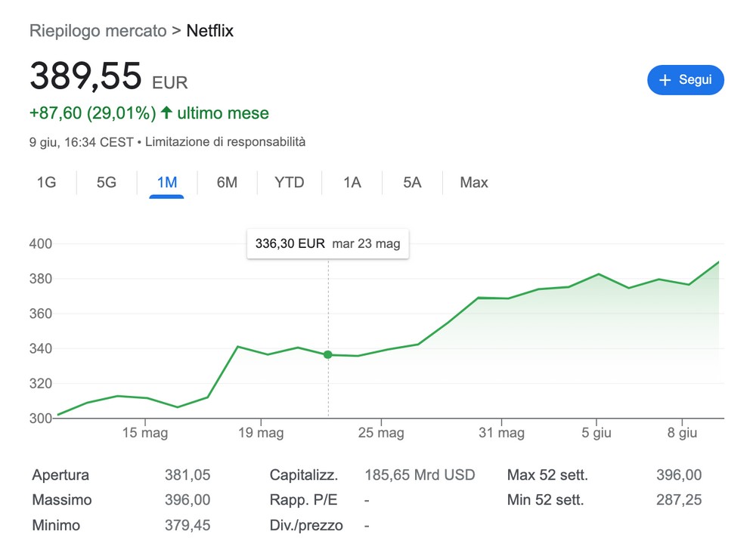Screen dimensions: 756x547
Task: Click the 8 giu x-axis date label
Action: coord(682,433)
